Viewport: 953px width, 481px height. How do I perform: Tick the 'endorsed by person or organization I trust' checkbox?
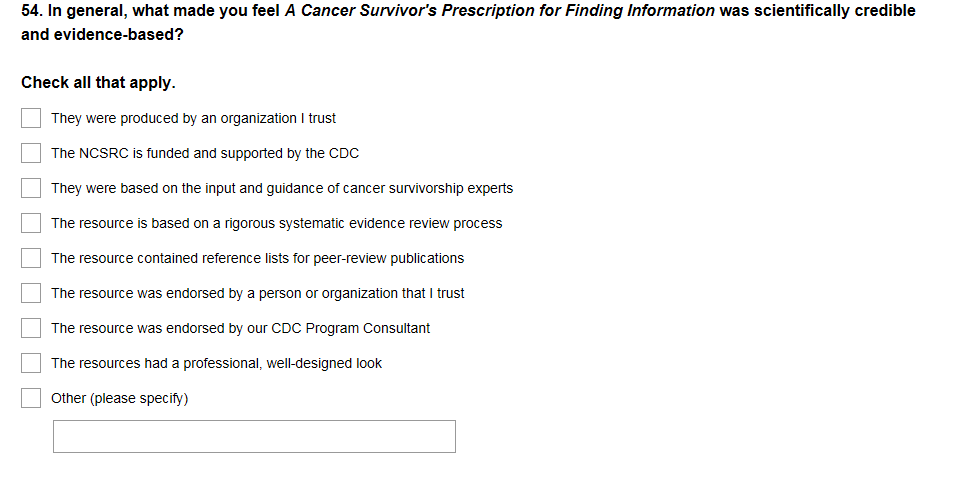[31, 293]
